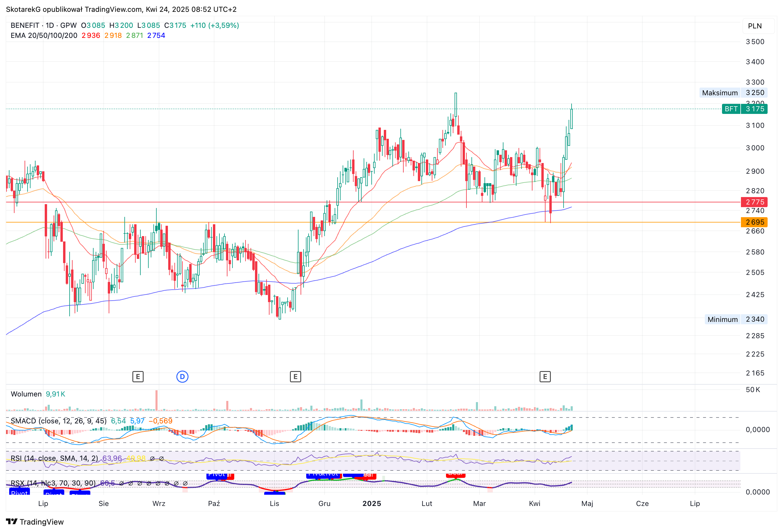The image size is (783, 532).
Task: Select the green EMA value 2 871
Action: click(x=135, y=35)
